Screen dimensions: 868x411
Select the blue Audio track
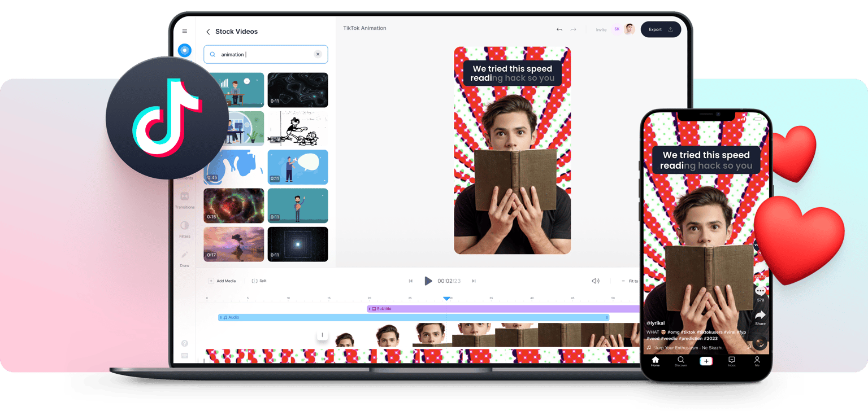(414, 318)
